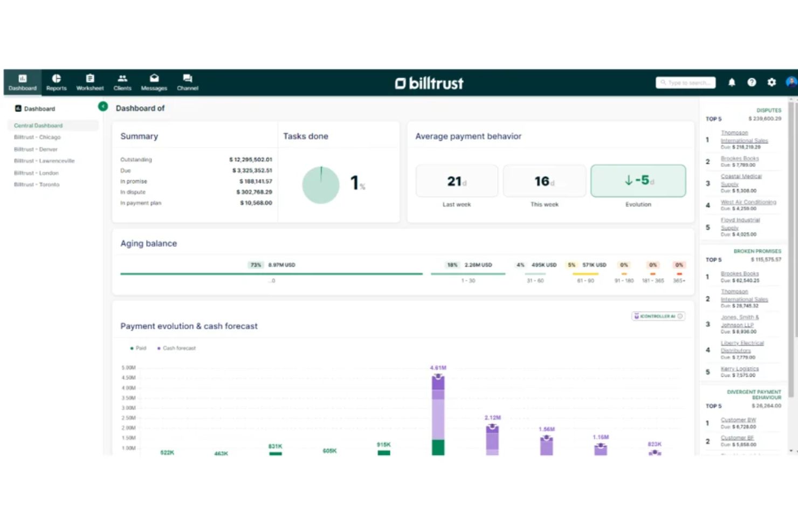Click in the search box
Viewport: 798px width, 532px height.
coord(686,82)
